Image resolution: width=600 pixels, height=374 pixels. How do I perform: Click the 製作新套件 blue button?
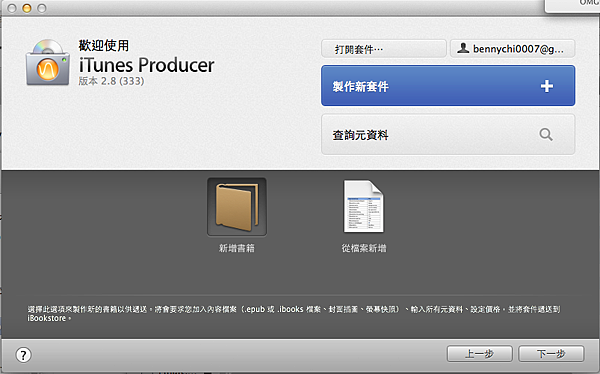click(448, 86)
